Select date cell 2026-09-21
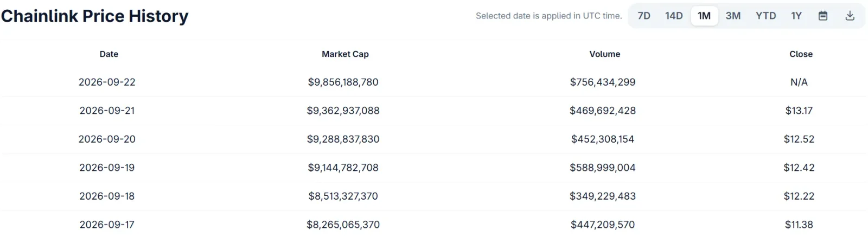 pos(107,111)
